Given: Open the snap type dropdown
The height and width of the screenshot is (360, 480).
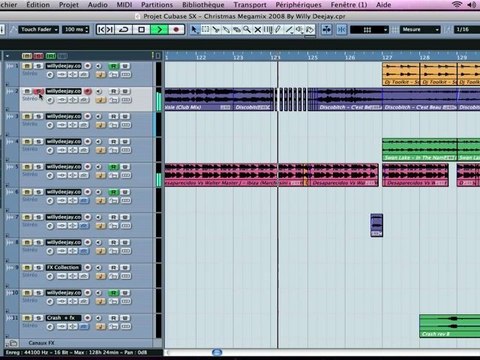Looking at the screenshot, I should (x=369, y=30).
